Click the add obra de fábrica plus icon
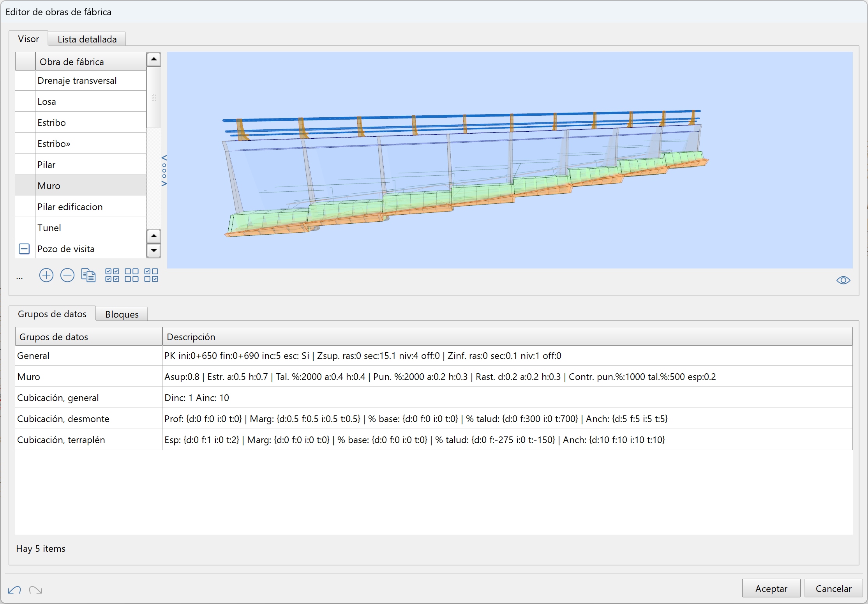This screenshot has width=868, height=604. pyautogui.click(x=46, y=276)
